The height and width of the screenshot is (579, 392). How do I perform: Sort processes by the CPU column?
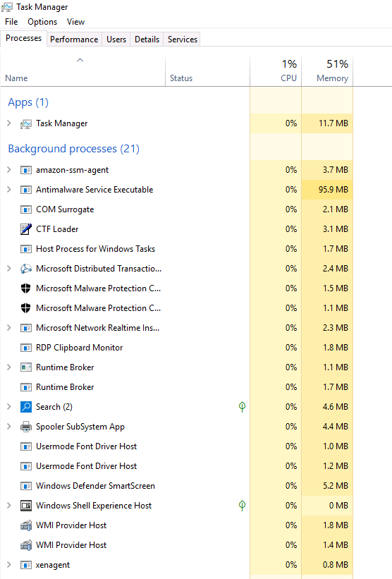click(276, 72)
